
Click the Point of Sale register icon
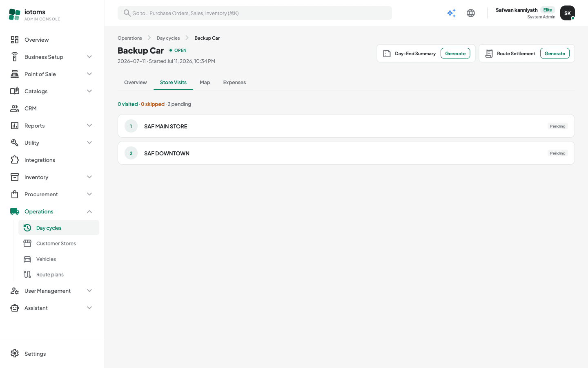tap(15, 74)
